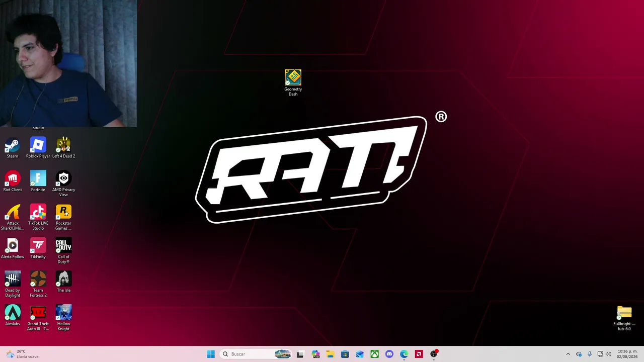Open the clock and date panel

tap(627, 354)
